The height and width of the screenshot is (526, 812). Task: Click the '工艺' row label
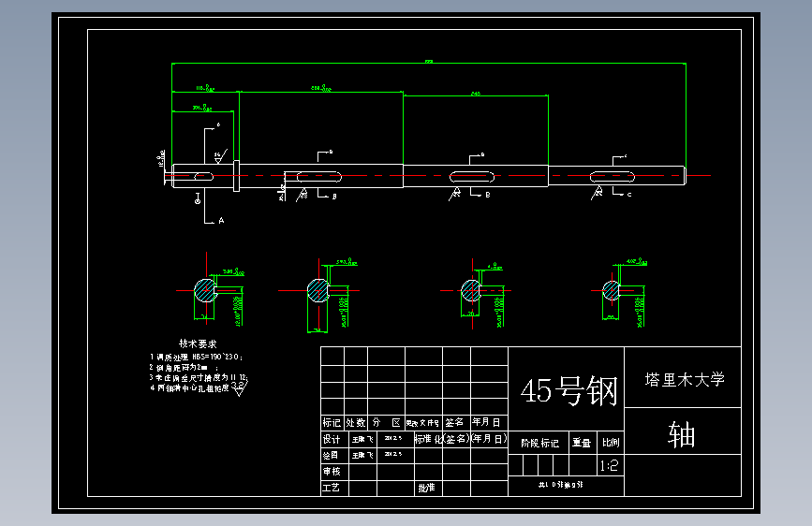331,488
